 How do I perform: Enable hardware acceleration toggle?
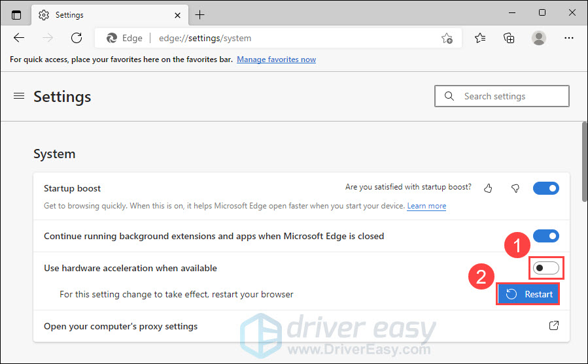tap(545, 268)
